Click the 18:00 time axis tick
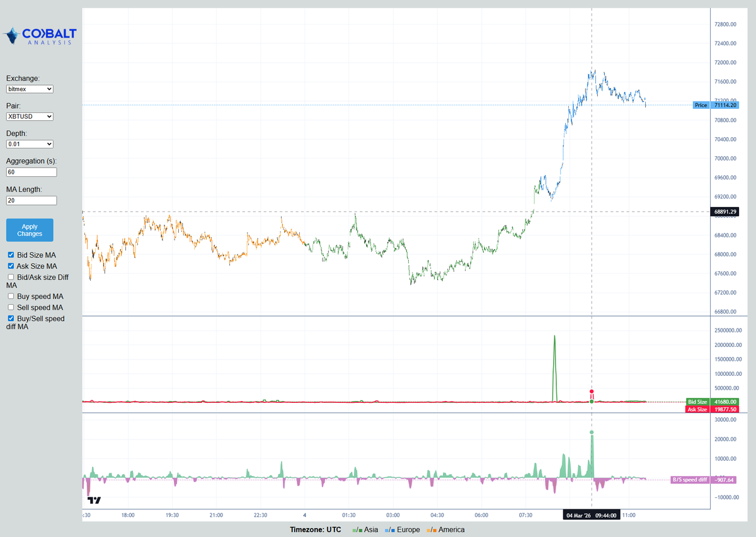The image size is (756, 537). (128, 515)
